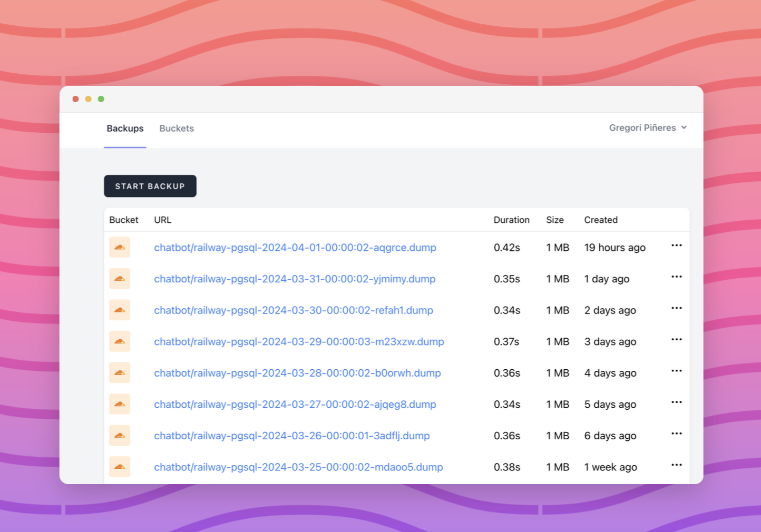Open the three-dot menu for the 1 day ago backup

click(x=677, y=277)
